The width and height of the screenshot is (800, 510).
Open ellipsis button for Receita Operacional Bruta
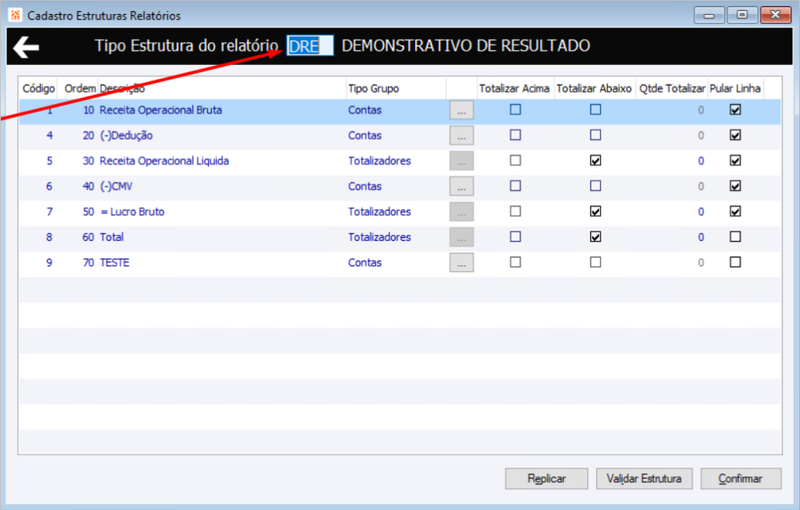coord(461,110)
